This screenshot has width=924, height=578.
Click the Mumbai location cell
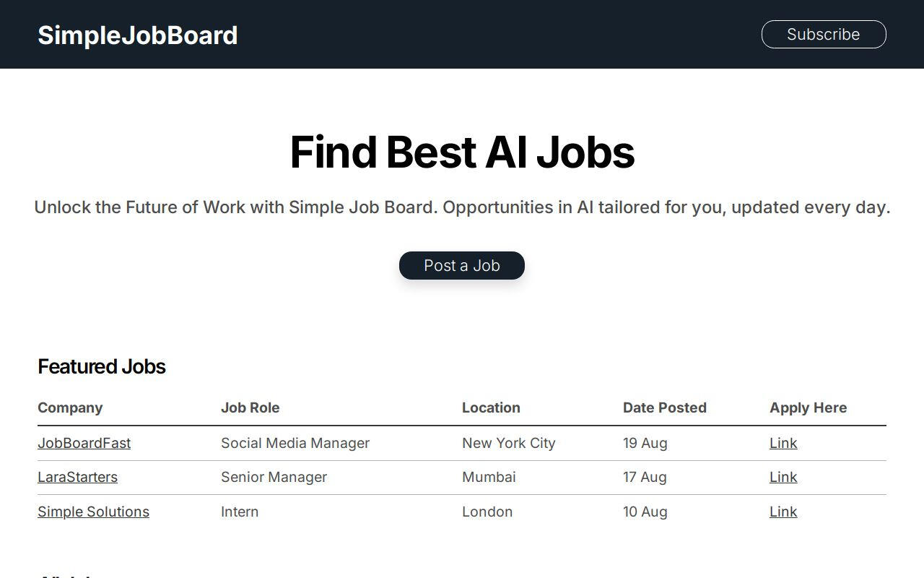tap(489, 477)
